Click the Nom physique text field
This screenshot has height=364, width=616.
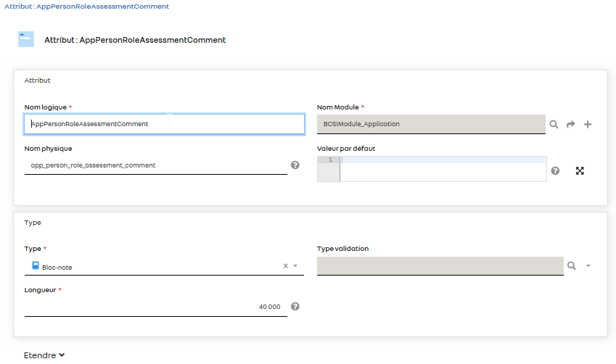click(155, 165)
